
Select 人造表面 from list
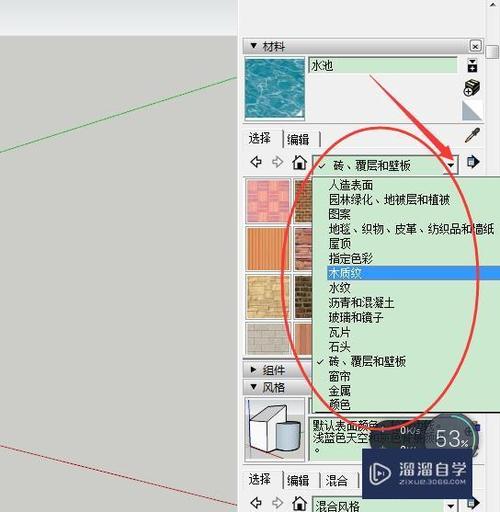[x=351, y=185]
